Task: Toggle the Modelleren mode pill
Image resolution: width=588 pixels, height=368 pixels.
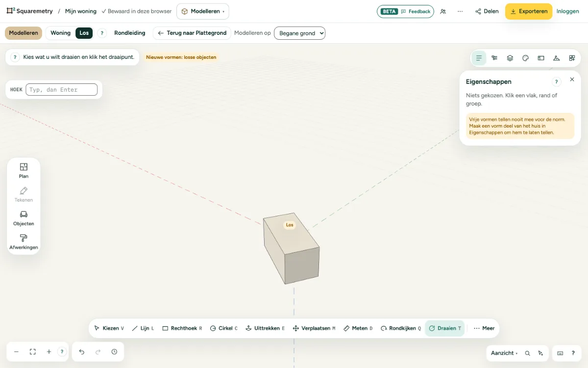Action: click(x=24, y=33)
